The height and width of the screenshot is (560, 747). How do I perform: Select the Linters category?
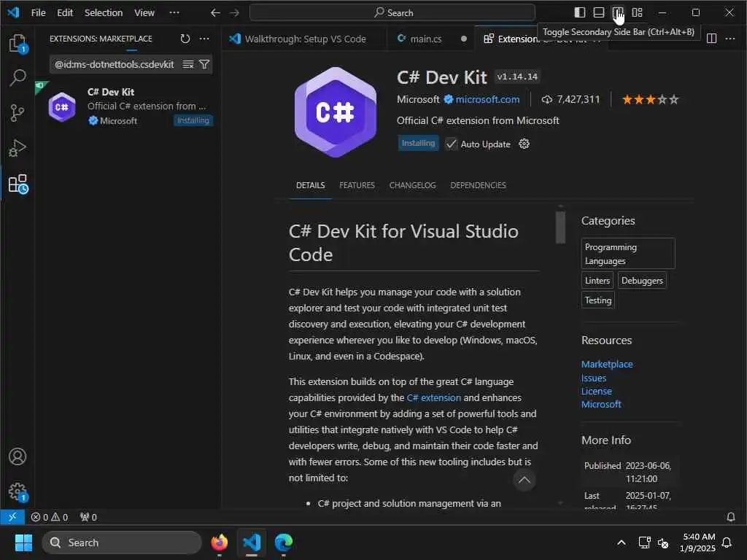coord(597,281)
